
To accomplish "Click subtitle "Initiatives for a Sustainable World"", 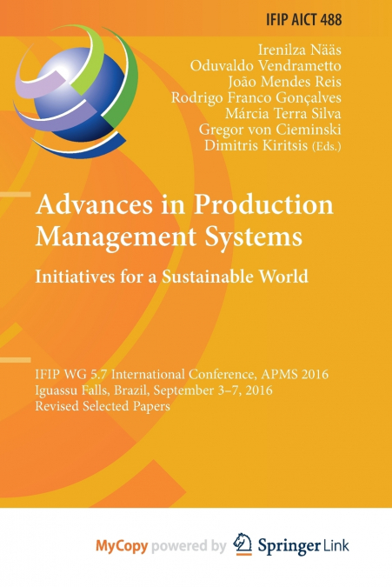I will pos(172,277).
